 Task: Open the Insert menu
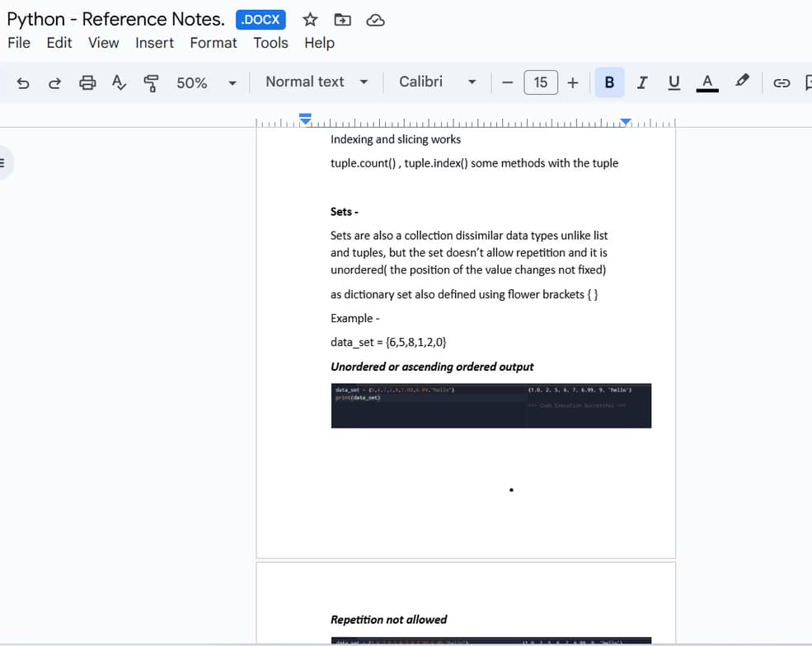coord(154,43)
